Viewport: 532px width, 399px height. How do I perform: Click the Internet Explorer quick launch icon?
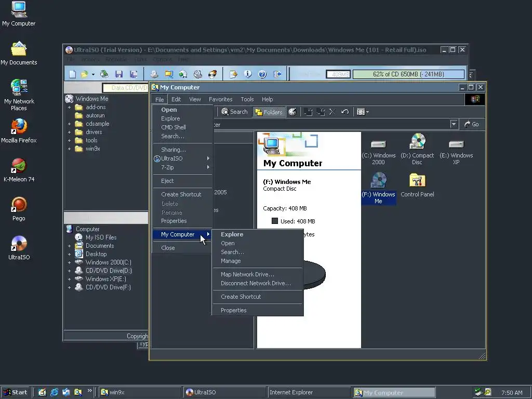tap(54, 392)
